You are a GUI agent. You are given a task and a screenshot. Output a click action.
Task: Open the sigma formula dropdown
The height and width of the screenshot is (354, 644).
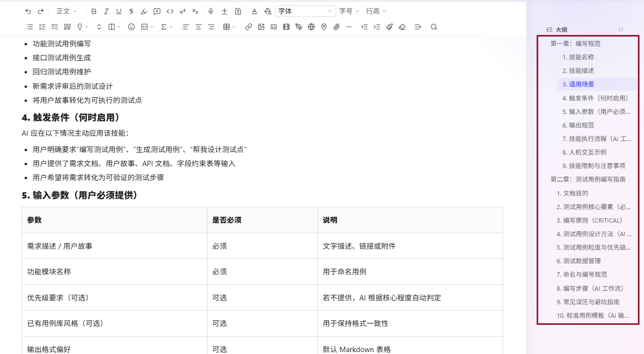[166, 27]
